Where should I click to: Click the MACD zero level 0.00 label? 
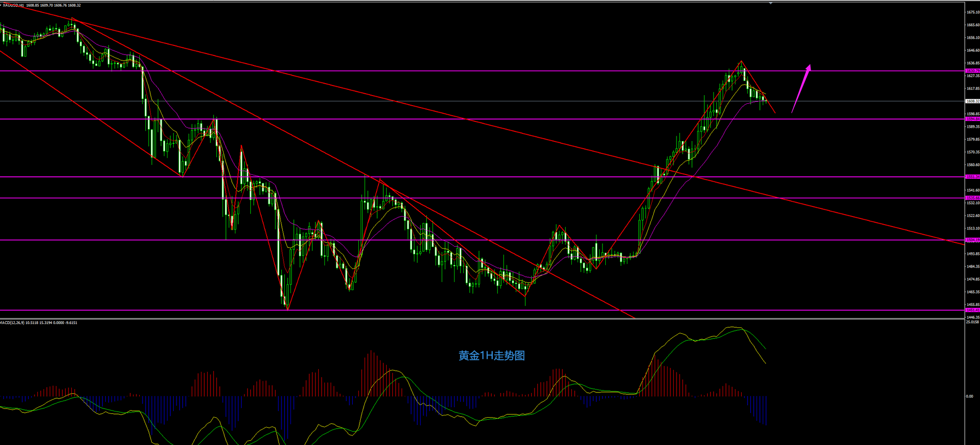[969, 396]
